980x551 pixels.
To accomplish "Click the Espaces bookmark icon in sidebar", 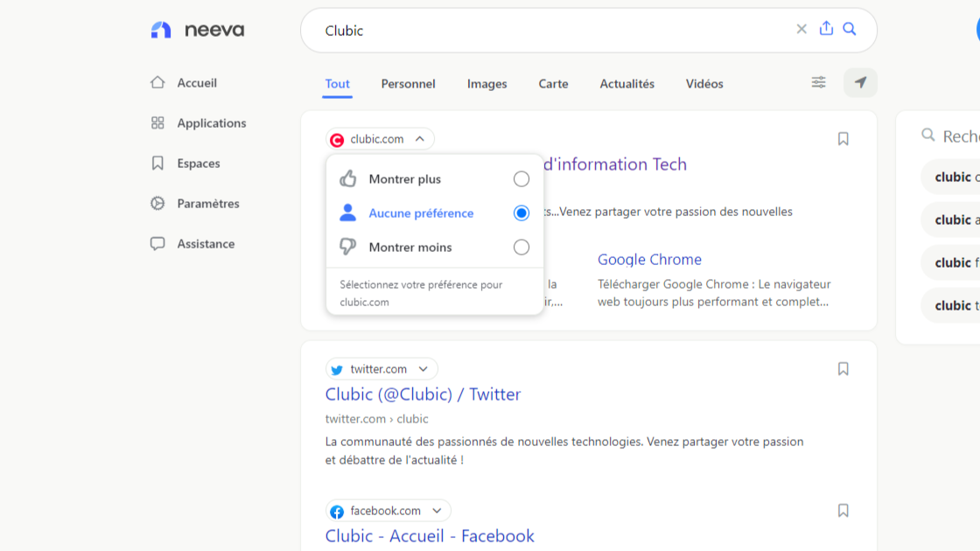I will [157, 163].
